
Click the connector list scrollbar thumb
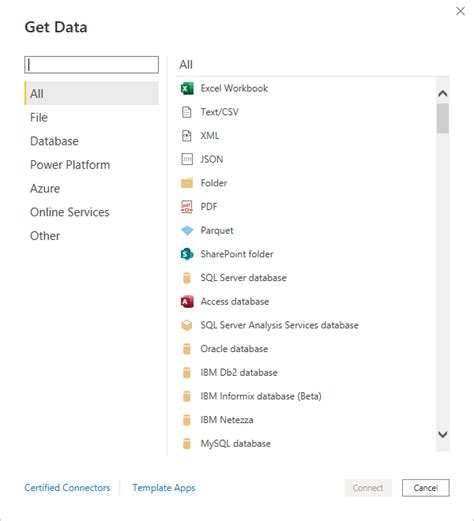tap(443, 118)
